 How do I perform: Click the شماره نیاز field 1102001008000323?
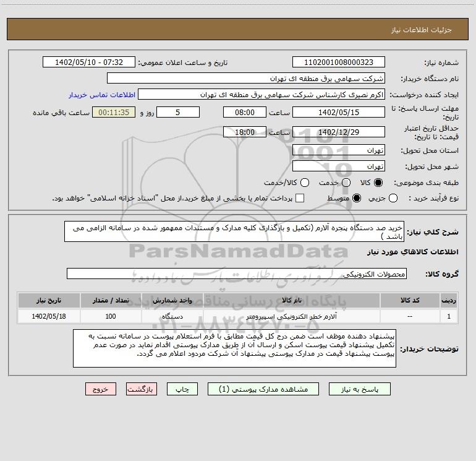click(x=339, y=62)
